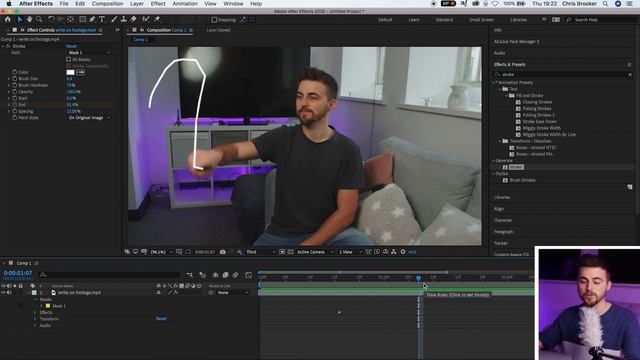
Task: Click the snapshot camera icon in viewer
Action: pyautogui.click(x=223, y=252)
